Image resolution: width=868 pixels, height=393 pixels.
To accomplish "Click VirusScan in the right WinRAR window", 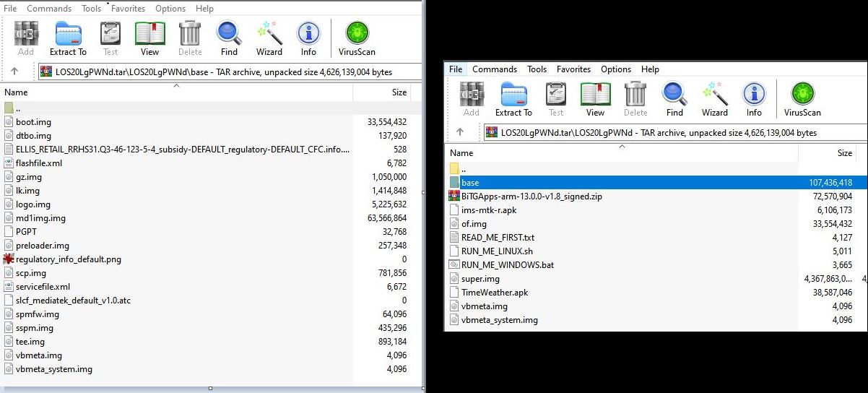I will [802, 99].
